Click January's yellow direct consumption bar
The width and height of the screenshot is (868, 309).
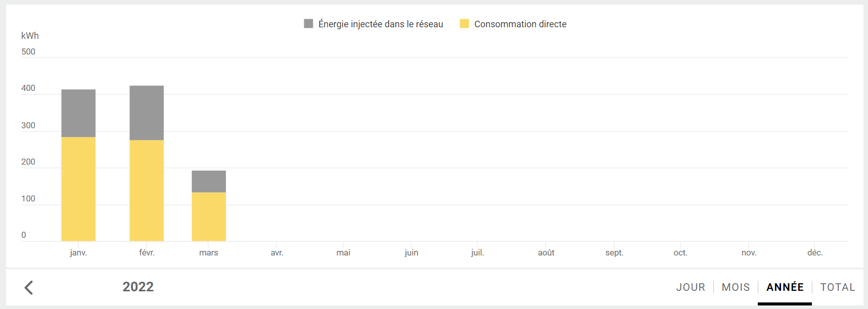pyautogui.click(x=78, y=189)
